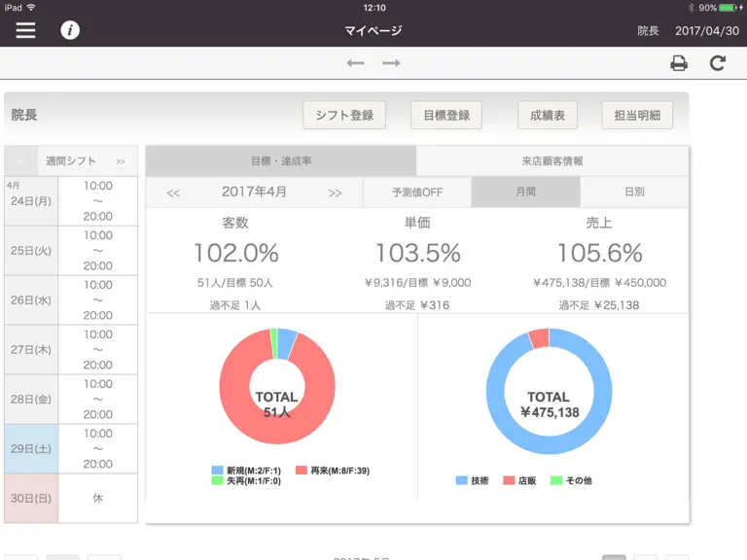Tap 再来(M:8/F:39) red legend swatch
The image size is (747, 560).
[x=302, y=471]
